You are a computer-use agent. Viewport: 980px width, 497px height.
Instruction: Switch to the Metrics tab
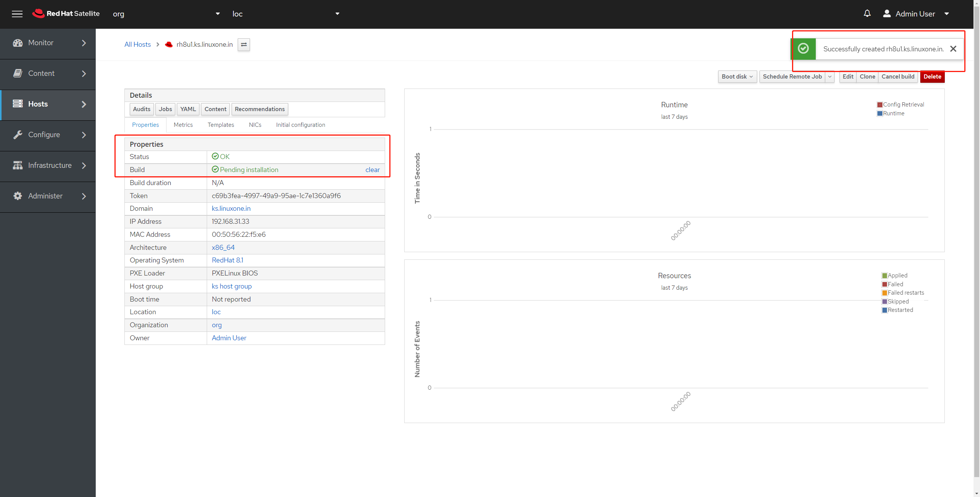click(183, 125)
